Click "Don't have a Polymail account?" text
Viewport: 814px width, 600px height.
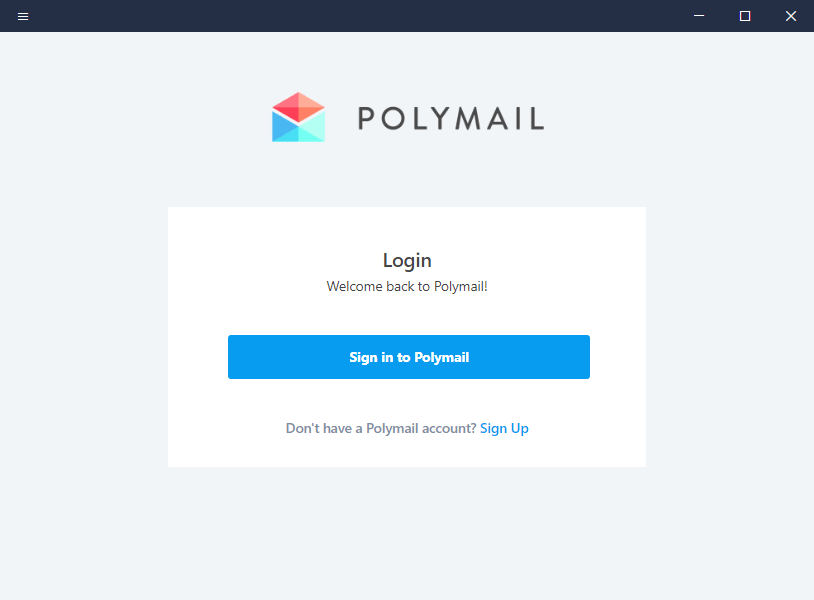[x=381, y=428]
